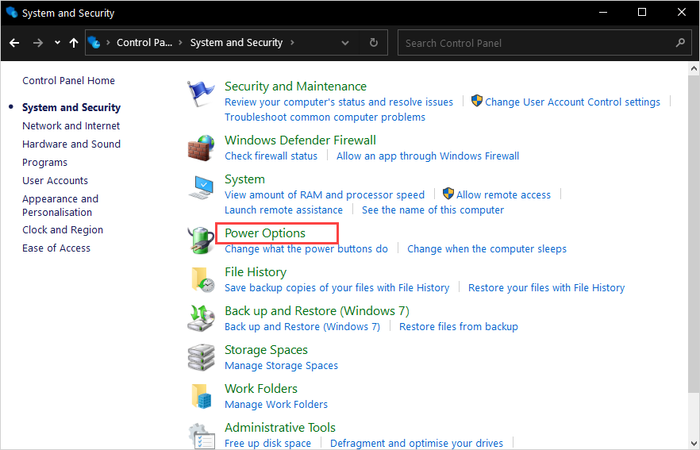Viewport: 700px width, 450px height.
Task: Click shield icon beside Allow remote access
Action: 448,194
